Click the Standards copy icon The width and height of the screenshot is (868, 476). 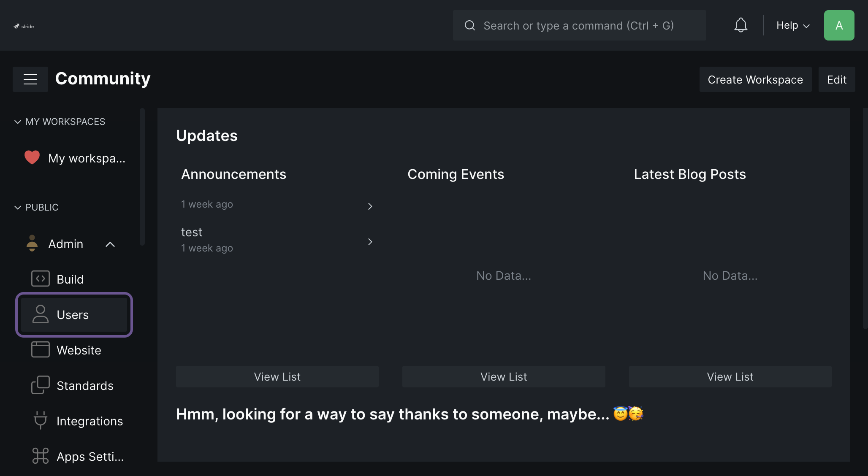tap(41, 385)
